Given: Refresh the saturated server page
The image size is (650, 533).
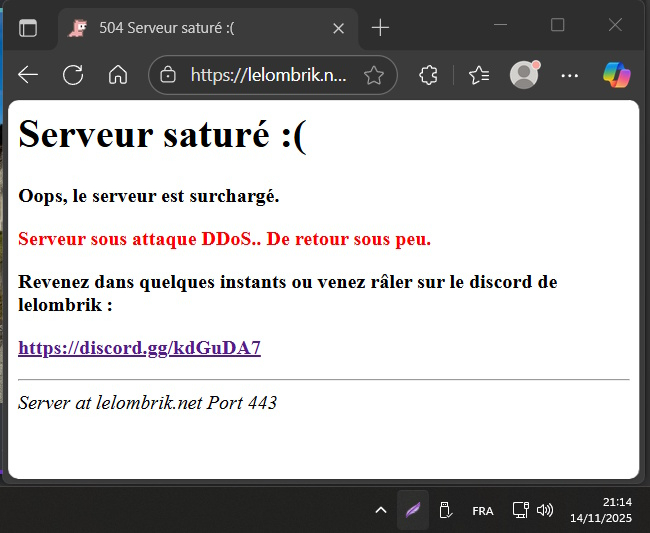Looking at the screenshot, I should coord(73,75).
